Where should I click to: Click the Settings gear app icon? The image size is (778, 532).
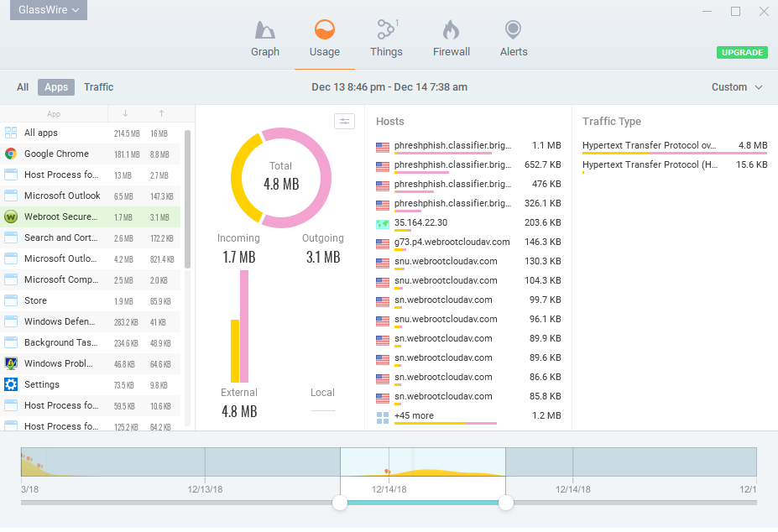[x=10, y=384]
